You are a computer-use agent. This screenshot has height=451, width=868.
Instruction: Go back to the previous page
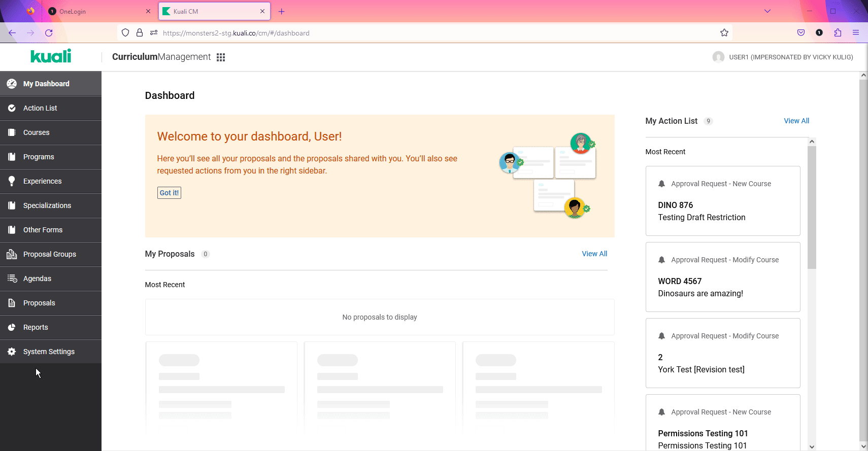tap(12, 33)
